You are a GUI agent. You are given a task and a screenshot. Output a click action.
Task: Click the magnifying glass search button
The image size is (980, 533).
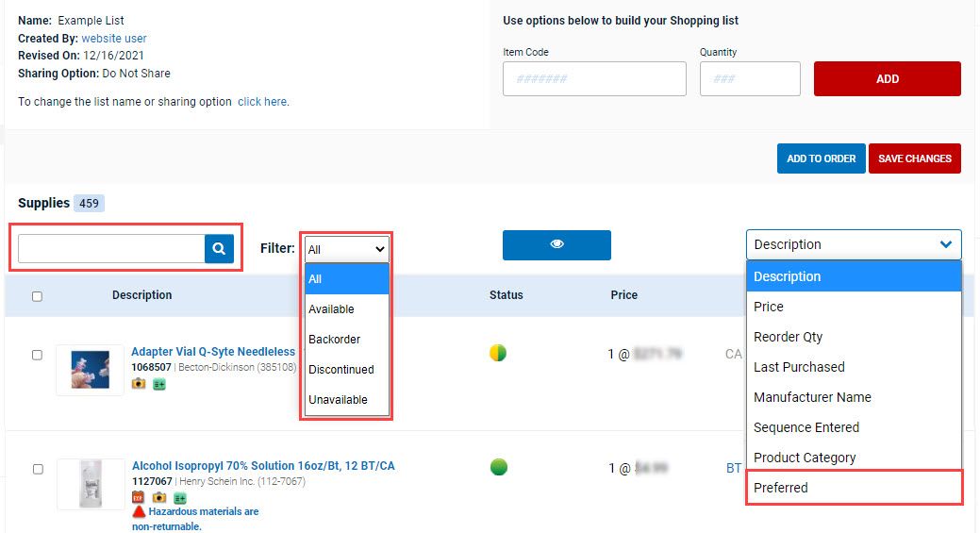(x=218, y=249)
